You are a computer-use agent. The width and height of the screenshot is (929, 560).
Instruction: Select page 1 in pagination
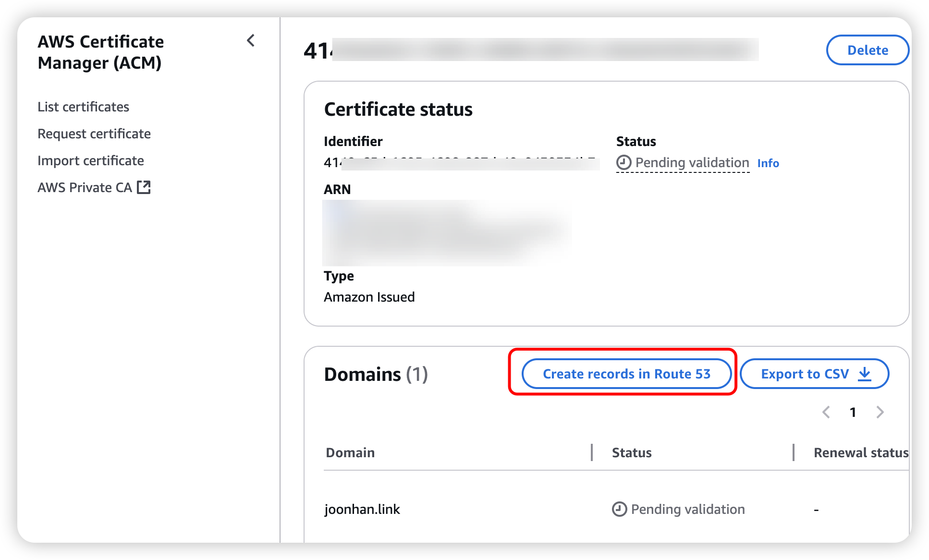(853, 412)
